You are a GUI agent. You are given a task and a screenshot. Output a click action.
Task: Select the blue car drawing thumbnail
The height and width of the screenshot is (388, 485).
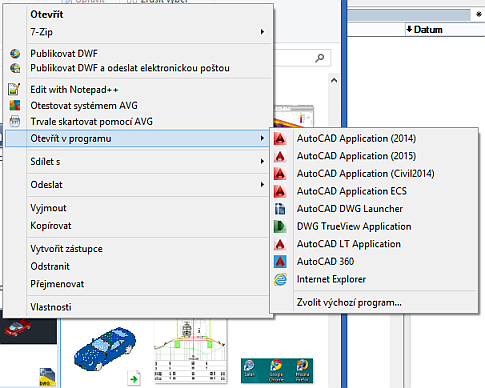(x=105, y=349)
